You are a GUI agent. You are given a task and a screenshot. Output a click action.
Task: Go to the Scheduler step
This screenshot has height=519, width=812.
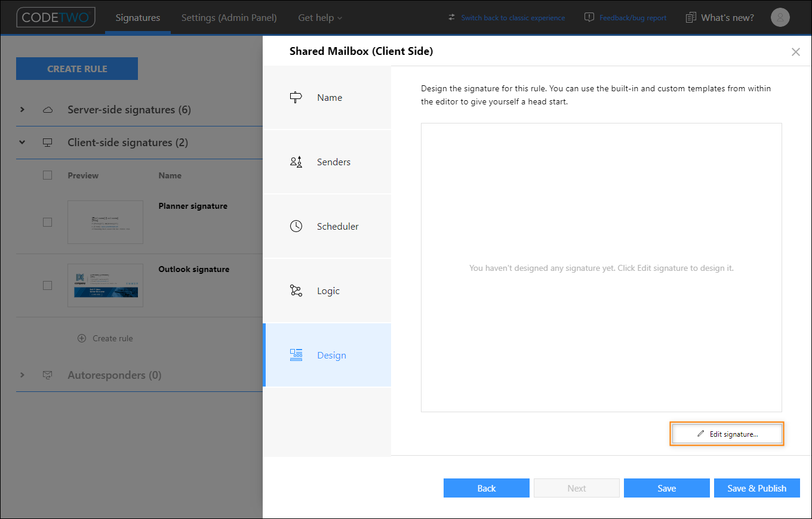pos(327,226)
